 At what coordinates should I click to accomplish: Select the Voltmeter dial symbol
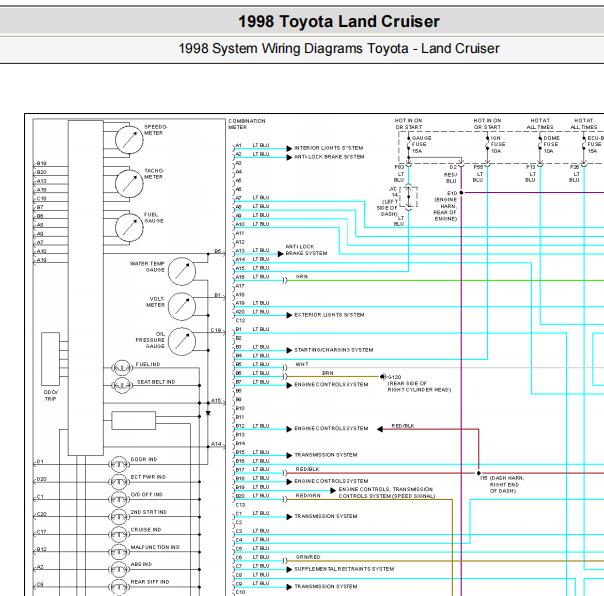pyautogui.click(x=182, y=307)
